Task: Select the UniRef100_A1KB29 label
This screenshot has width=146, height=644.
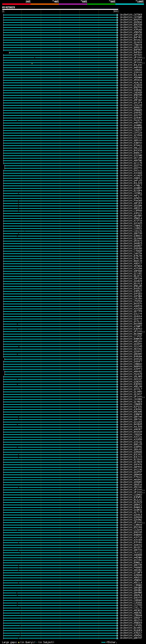Action: click(131, 281)
